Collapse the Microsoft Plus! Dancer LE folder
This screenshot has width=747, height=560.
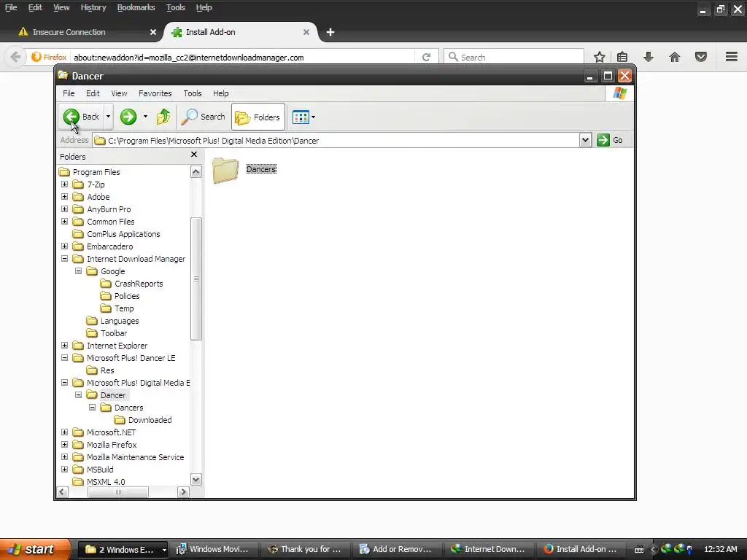click(x=64, y=357)
